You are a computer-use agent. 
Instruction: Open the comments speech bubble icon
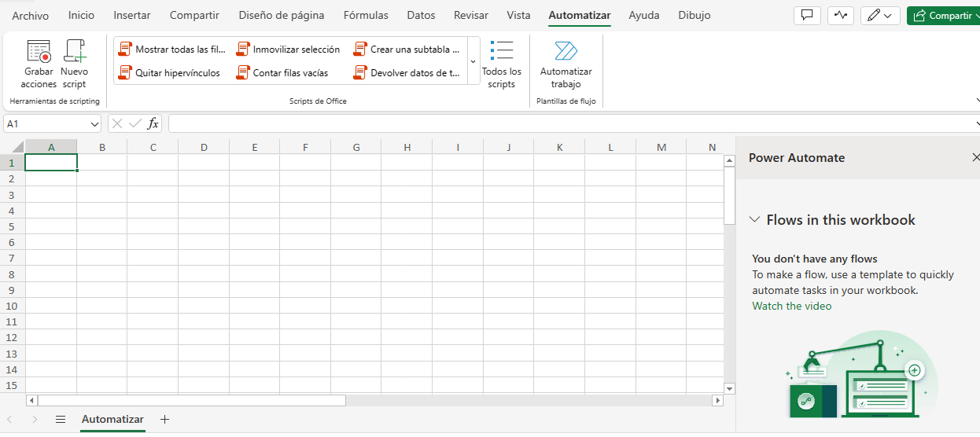pyautogui.click(x=807, y=16)
